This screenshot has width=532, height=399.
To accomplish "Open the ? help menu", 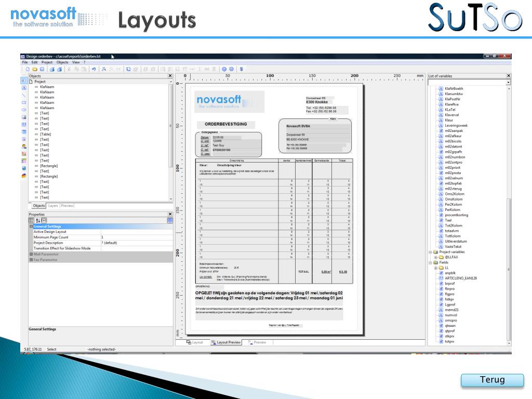I will (x=85, y=62).
